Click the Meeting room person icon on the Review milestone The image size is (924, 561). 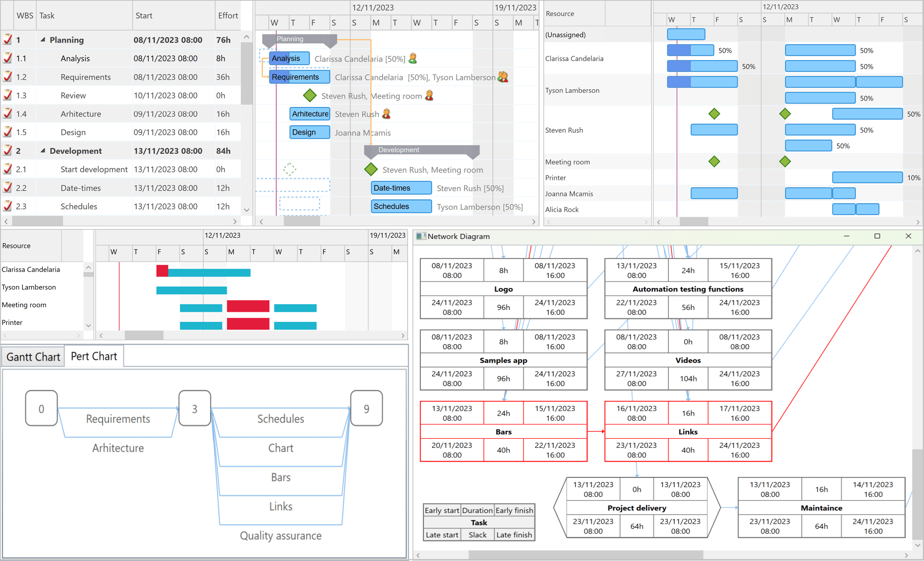click(x=429, y=95)
